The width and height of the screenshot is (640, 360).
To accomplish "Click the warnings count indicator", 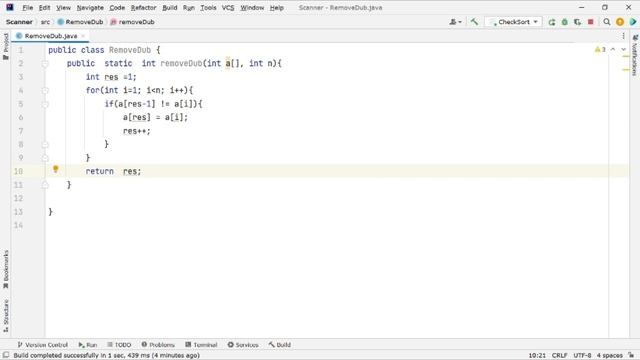I will (600, 49).
